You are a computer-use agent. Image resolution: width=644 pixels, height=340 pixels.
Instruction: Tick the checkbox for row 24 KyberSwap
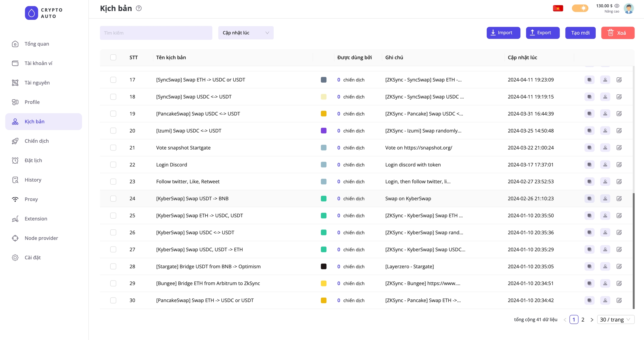tap(113, 198)
